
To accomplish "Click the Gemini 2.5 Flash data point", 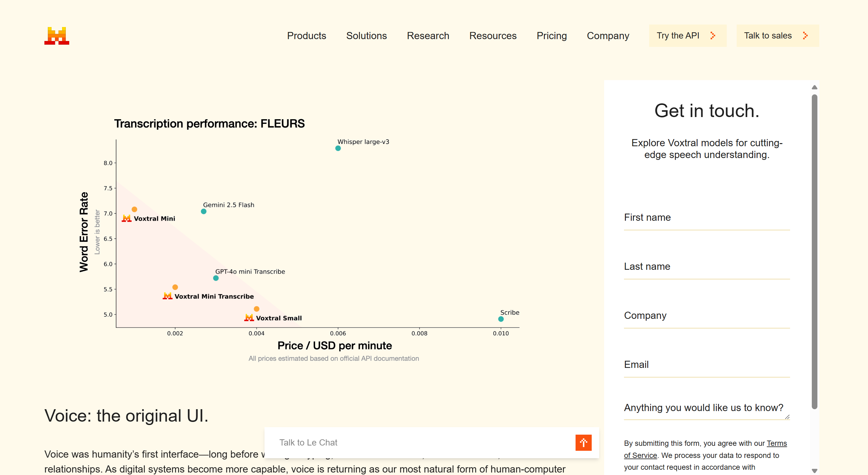I will pos(204,211).
